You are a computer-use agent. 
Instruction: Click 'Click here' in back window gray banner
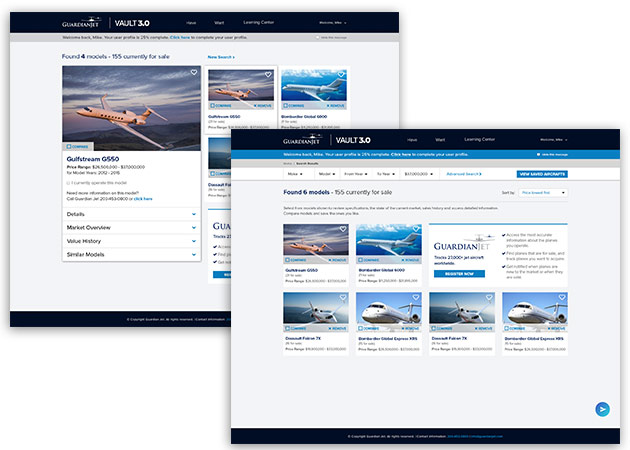[x=180, y=37]
